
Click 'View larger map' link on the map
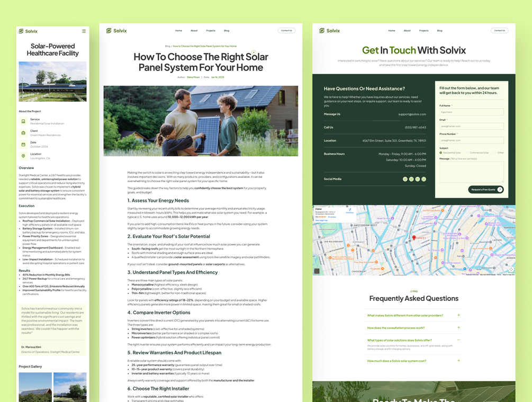pyautogui.click(x=322, y=220)
